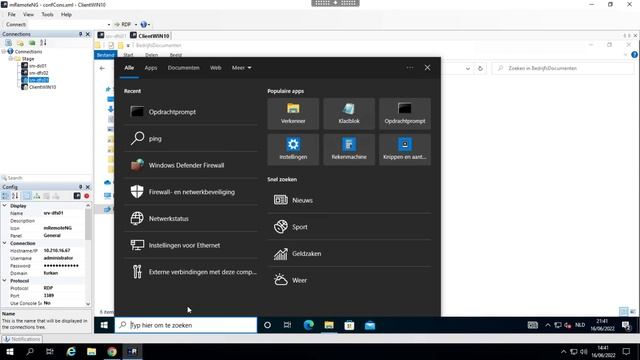Open Geldzaken quick search
The image size is (640, 360).
(x=349, y=253)
